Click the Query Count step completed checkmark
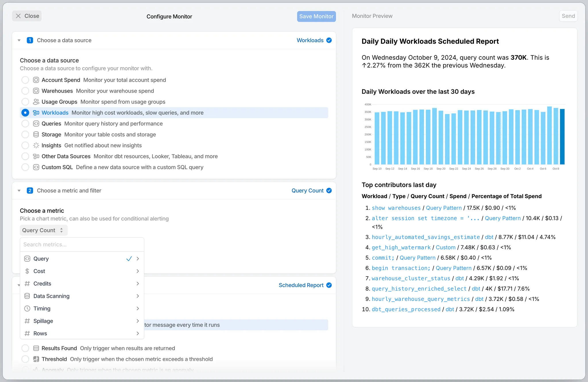The image size is (588, 382). [329, 191]
